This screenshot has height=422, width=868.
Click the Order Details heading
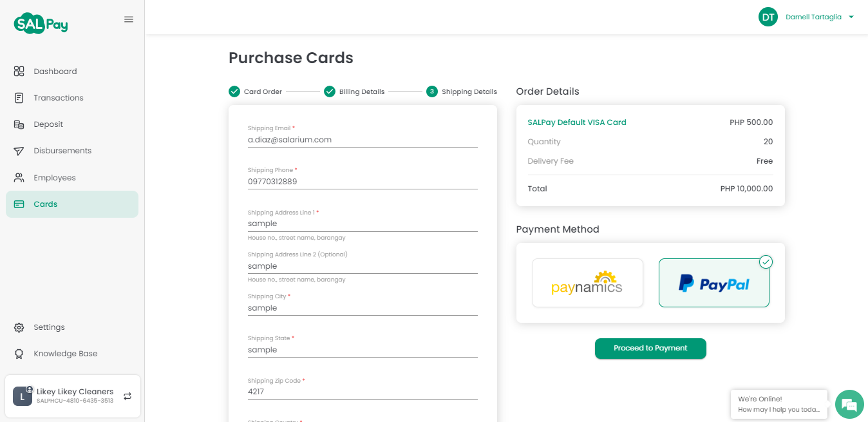(547, 91)
